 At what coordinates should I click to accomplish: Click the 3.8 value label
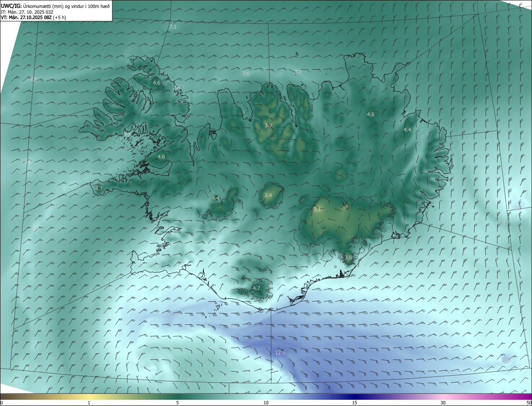(348, 257)
